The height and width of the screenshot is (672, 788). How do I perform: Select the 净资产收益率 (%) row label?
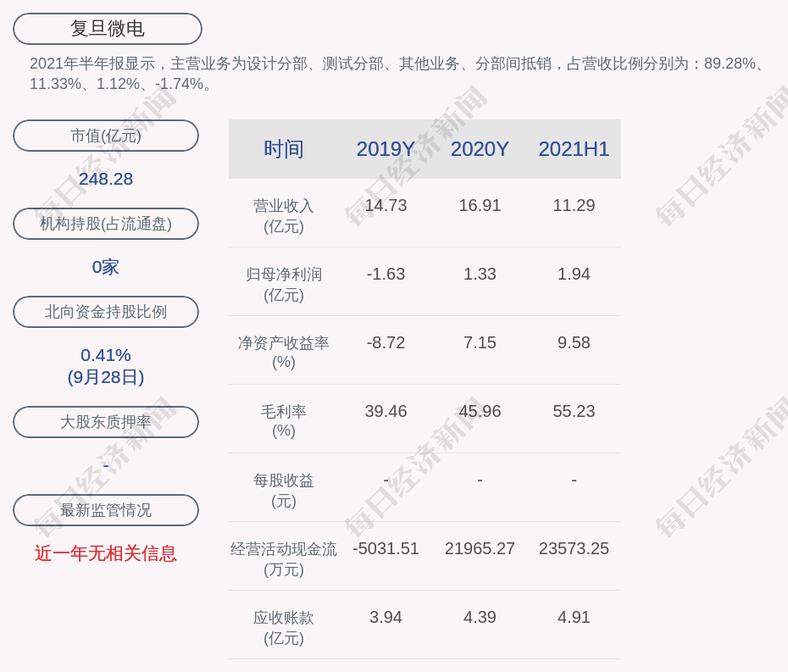point(284,353)
